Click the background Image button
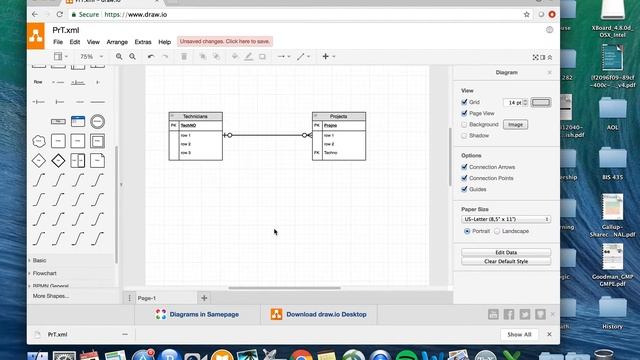Screen dimensions: 640x360 (x=515, y=124)
